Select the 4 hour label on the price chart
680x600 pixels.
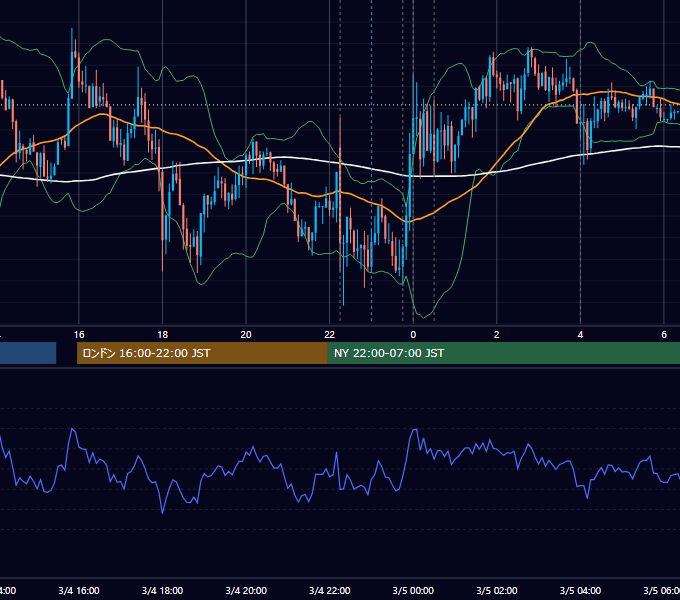[580, 335]
